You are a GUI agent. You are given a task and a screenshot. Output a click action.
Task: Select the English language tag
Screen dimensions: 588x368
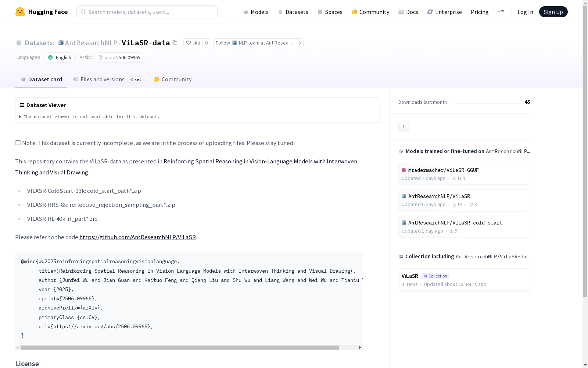tap(60, 57)
